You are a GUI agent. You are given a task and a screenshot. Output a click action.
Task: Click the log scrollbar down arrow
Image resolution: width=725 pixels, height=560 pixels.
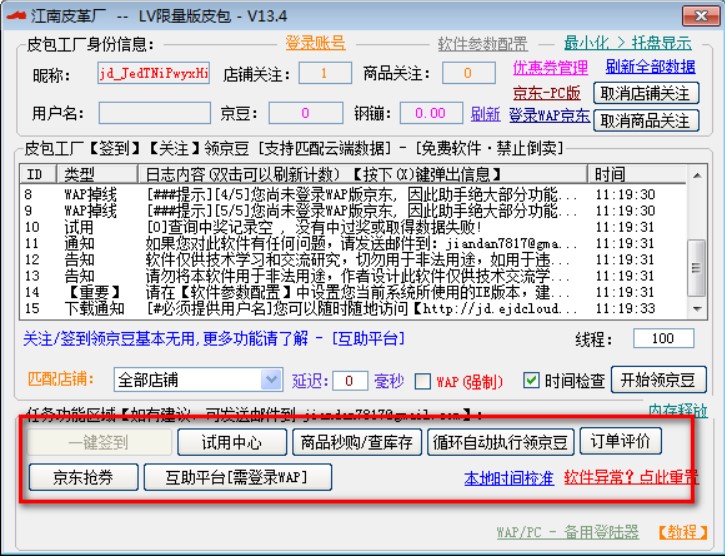coord(697,308)
